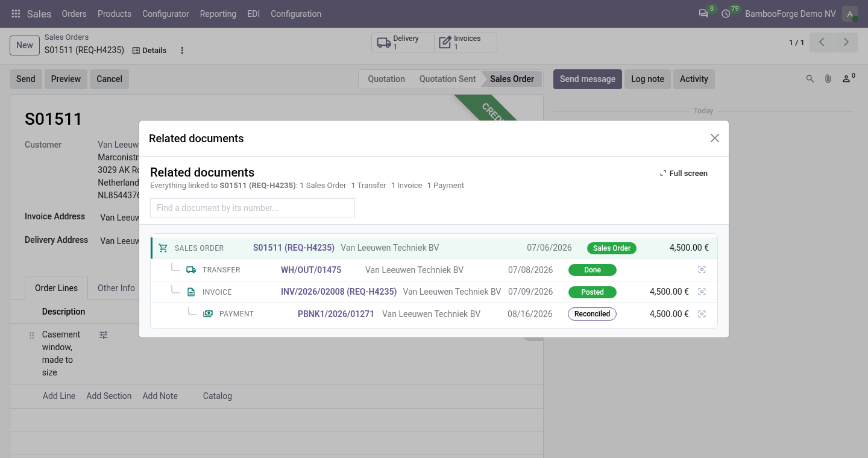The height and width of the screenshot is (458, 868).
Task: Open the WH/OUT/01475 transfer link
Action: point(311,270)
